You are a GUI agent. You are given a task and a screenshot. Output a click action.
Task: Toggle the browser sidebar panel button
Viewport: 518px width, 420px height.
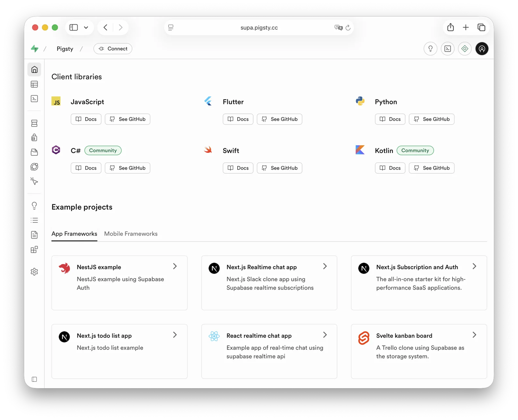(73, 28)
